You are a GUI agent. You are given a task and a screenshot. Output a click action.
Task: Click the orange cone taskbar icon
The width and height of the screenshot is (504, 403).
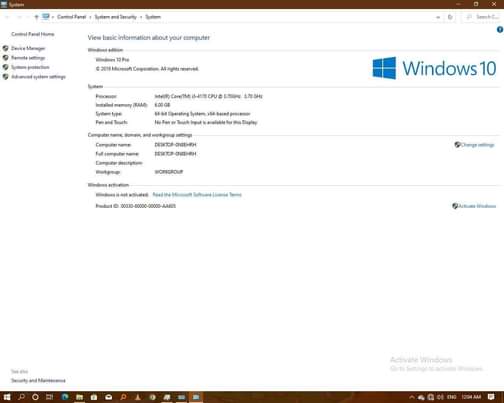[138, 397]
